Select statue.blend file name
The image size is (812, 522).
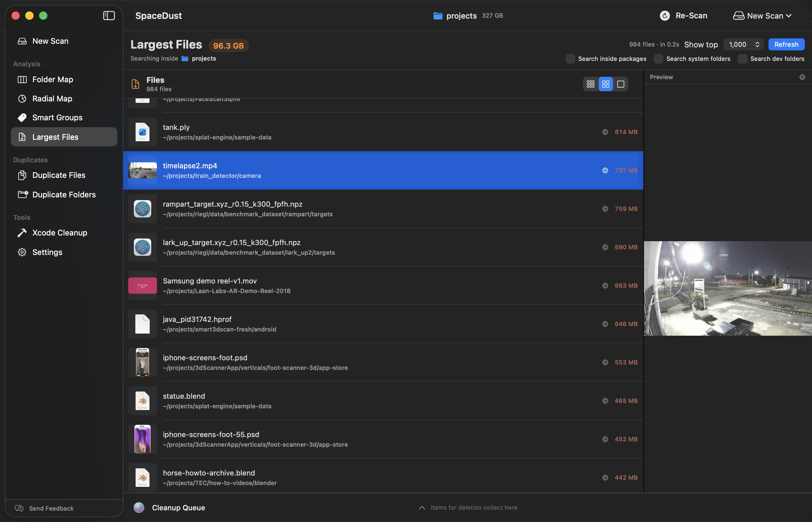pos(184,396)
